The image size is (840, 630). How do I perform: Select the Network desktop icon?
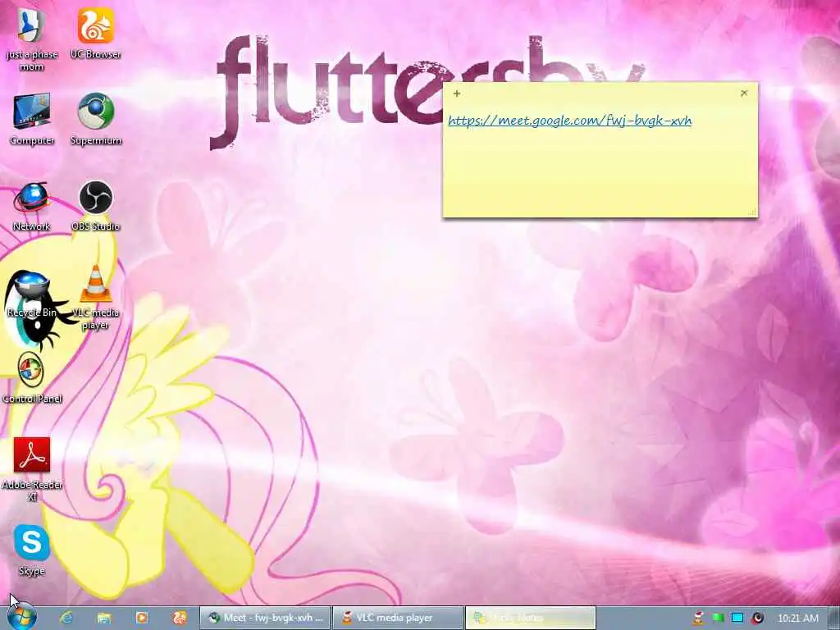(x=32, y=206)
